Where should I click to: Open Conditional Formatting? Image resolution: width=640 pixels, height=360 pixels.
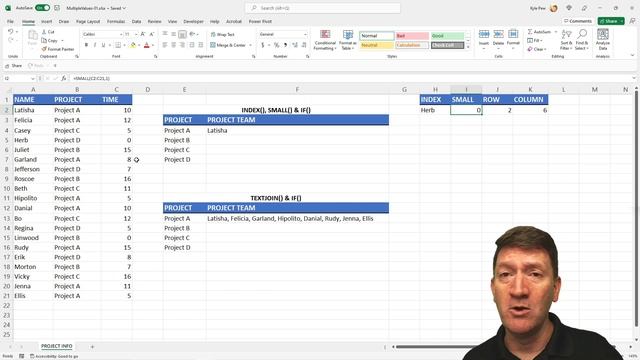325,40
